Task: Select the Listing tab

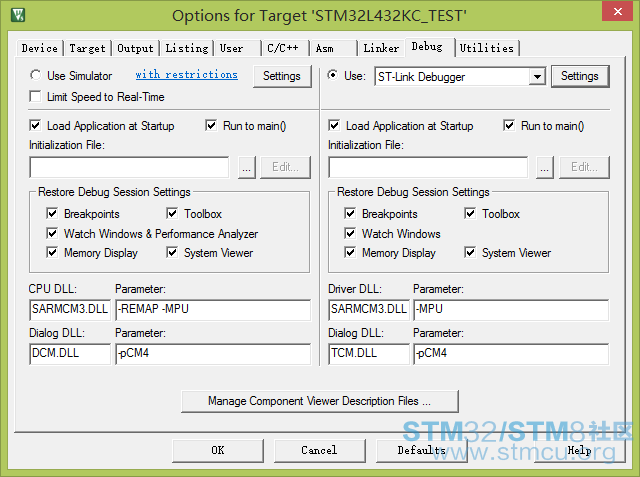Action: (187, 48)
